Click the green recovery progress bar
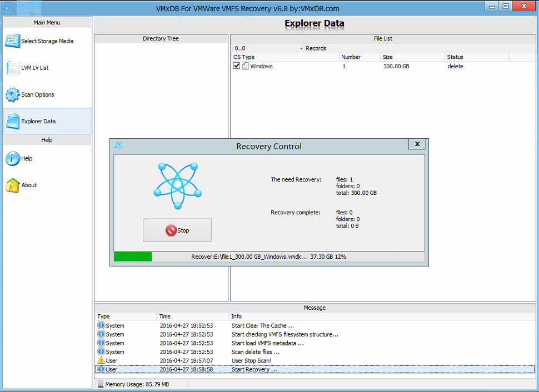This screenshot has width=539, height=392. (x=133, y=257)
